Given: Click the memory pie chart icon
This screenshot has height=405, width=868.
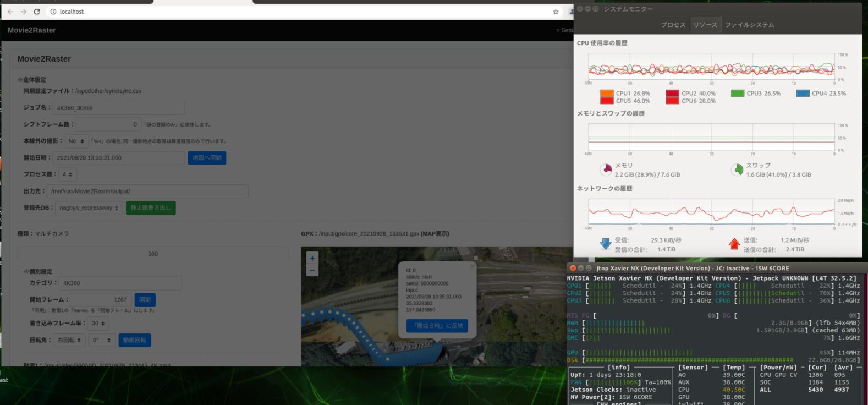Looking at the screenshot, I should (606, 169).
